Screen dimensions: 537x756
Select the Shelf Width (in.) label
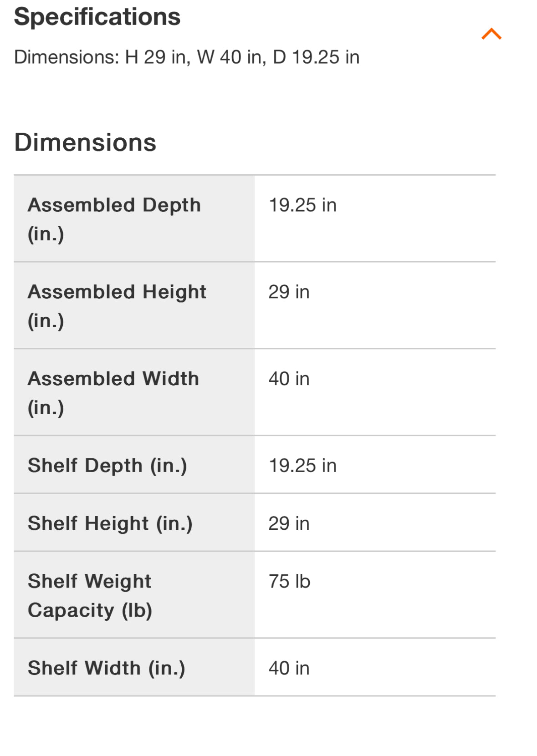tap(107, 668)
